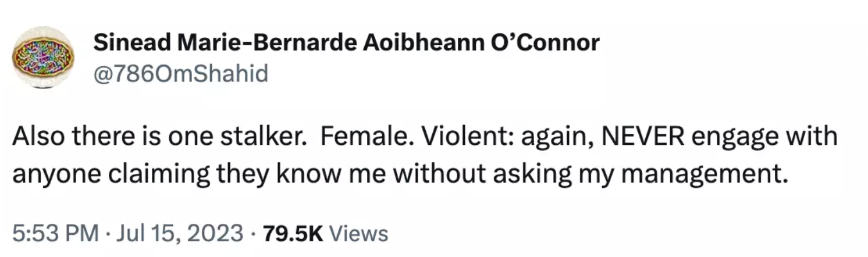Click the 79.5K view count number
This screenshot has width=868, height=257.
(x=293, y=234)
